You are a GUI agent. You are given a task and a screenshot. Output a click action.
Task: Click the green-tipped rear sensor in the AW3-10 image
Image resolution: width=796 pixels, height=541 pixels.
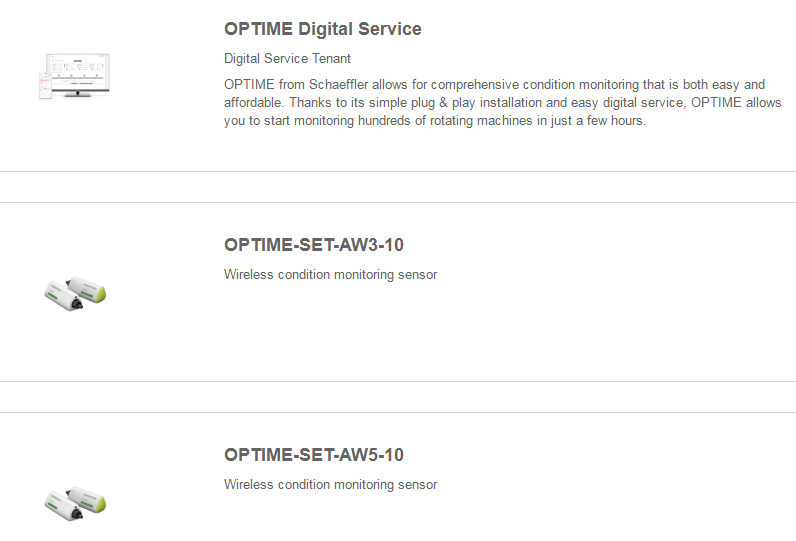[x=87, y=288]
